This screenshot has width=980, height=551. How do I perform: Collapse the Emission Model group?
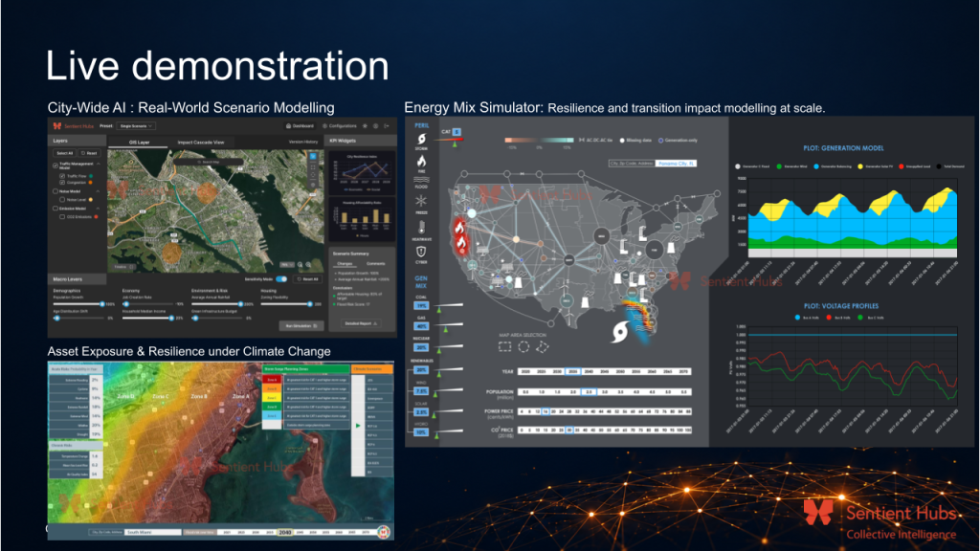pos(99,209)
